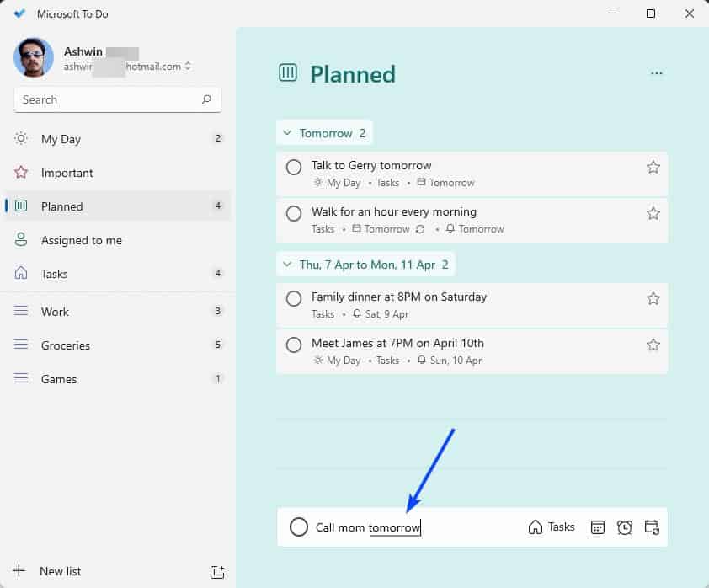Collapse the Tomorrow group
The image size is (709, 588).
click(x=287, y=133)
